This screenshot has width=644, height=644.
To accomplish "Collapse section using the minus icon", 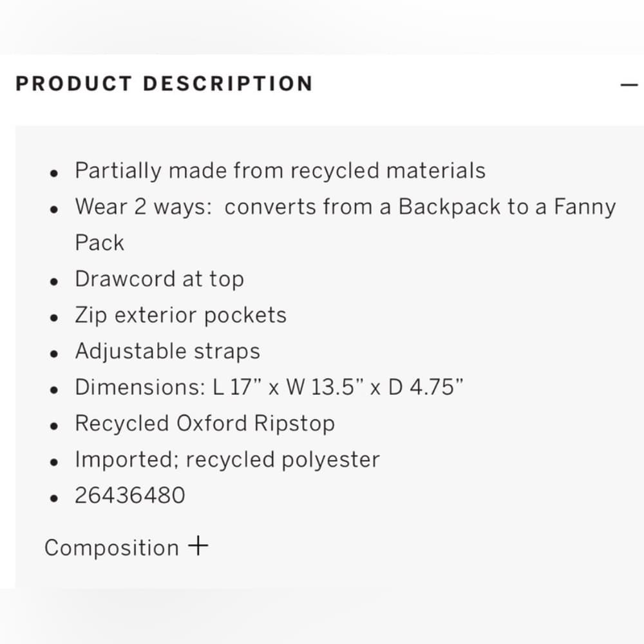I will click(x=629, y=85).
